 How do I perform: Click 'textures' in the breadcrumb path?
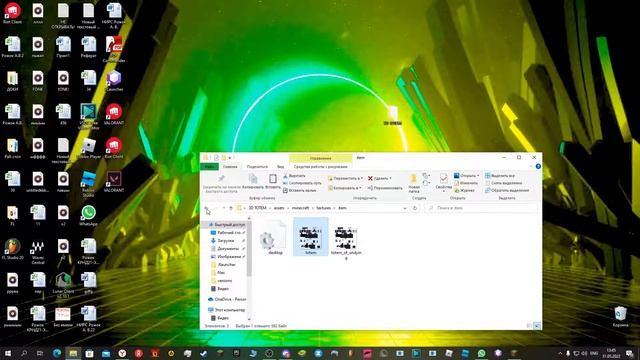[324, 208]
